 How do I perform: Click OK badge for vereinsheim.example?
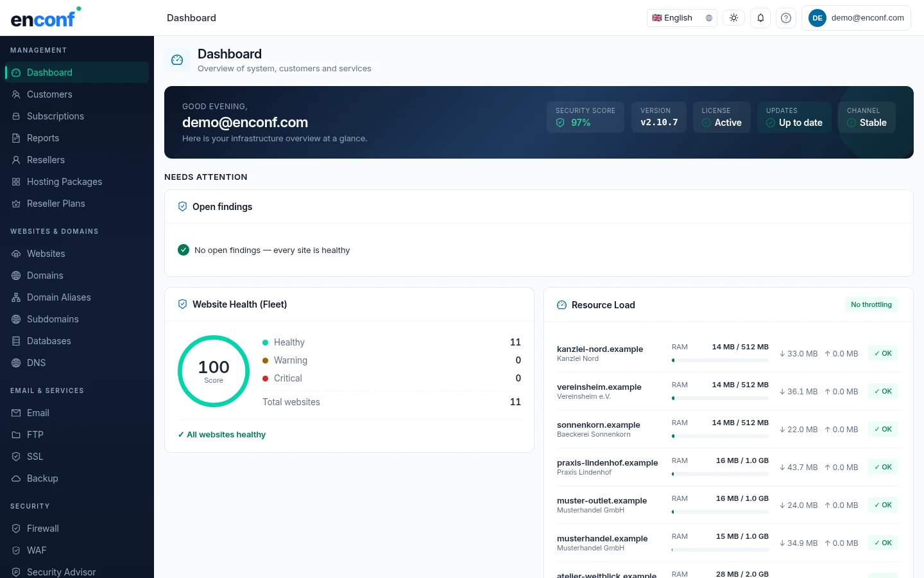[883, 391]
